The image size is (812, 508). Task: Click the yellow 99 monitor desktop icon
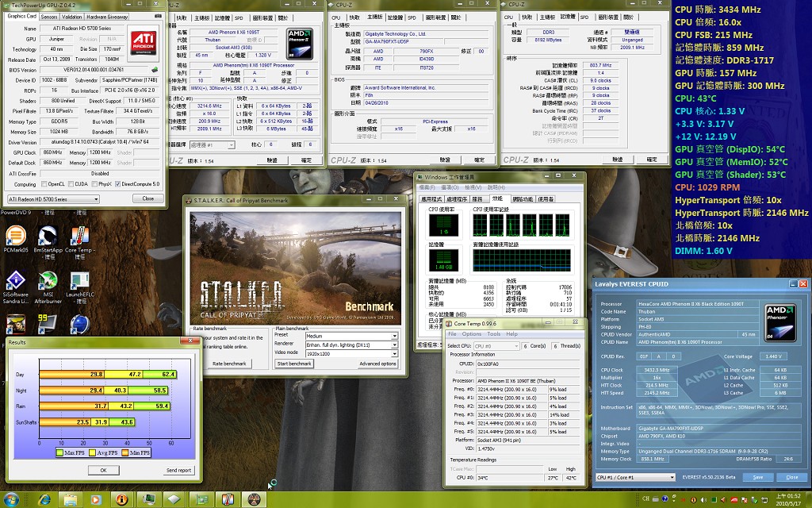[x=47, y=324]
